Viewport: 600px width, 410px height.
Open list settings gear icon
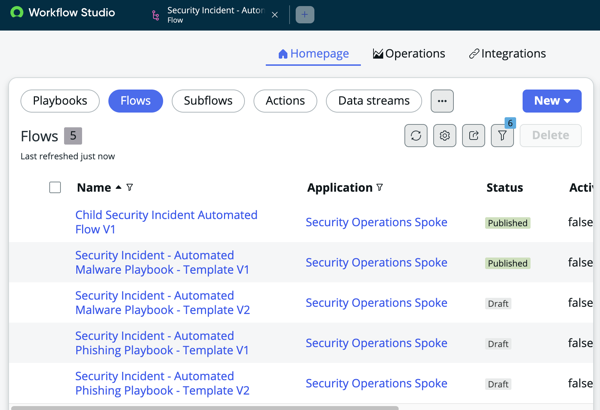(445, 136)
